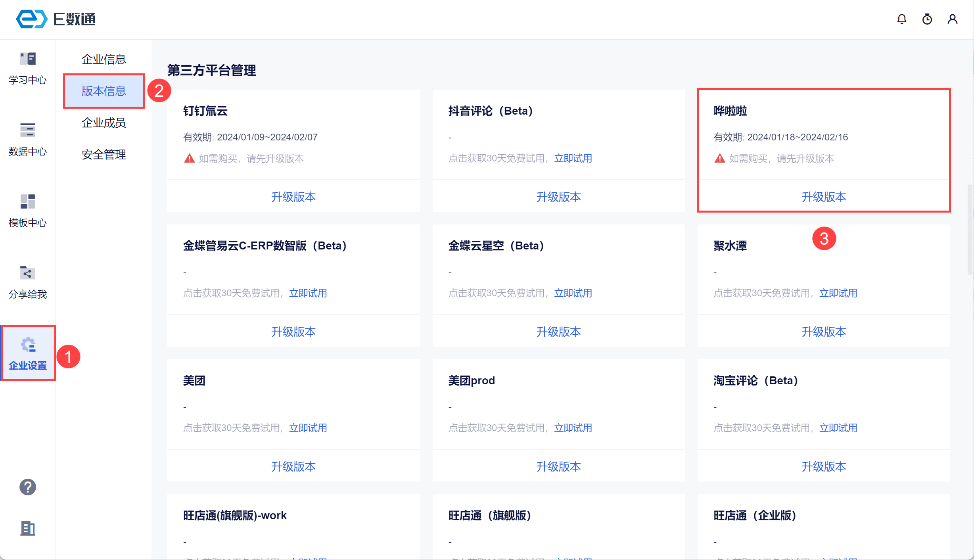Click 升级版本 under 哗啦啦 card
Viewport: 974px width, 560px height.
824,197
